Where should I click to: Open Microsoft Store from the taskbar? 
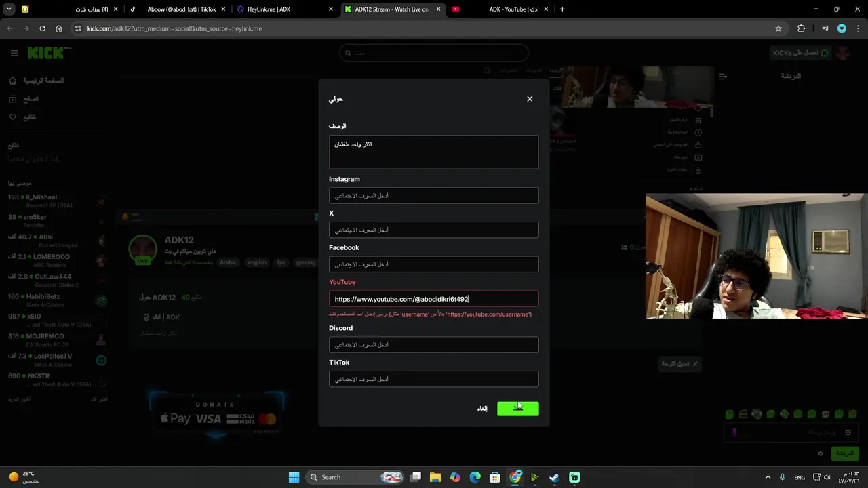pyautogui.click(x=495, y=477)
